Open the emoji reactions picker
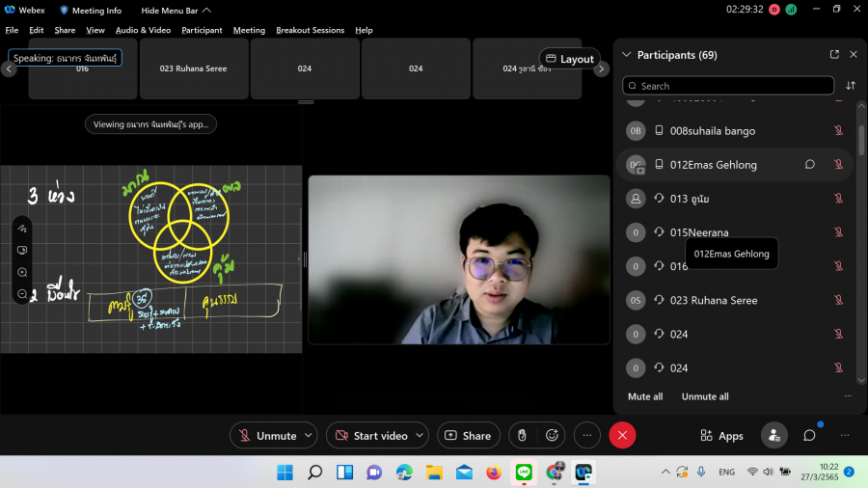This screenshot has width=868, height=488. [553, 436]
